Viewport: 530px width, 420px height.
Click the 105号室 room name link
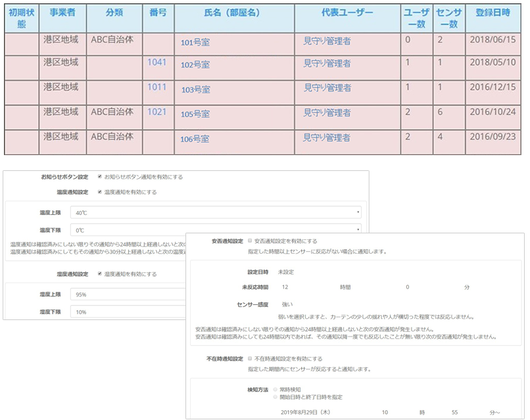195,114
